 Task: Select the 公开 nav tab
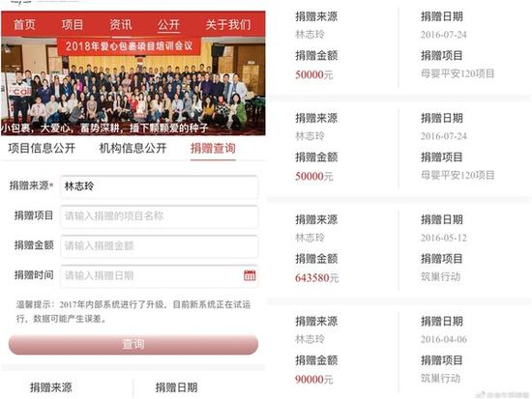pyautogui.click(x=168, y=25)
